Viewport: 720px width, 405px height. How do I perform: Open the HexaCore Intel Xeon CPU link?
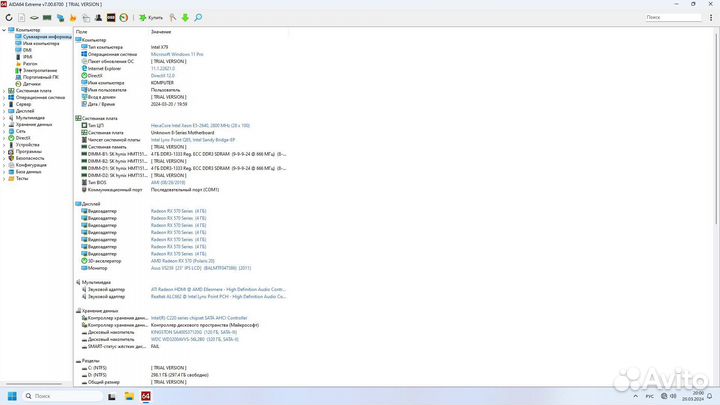tap(200, 125)
